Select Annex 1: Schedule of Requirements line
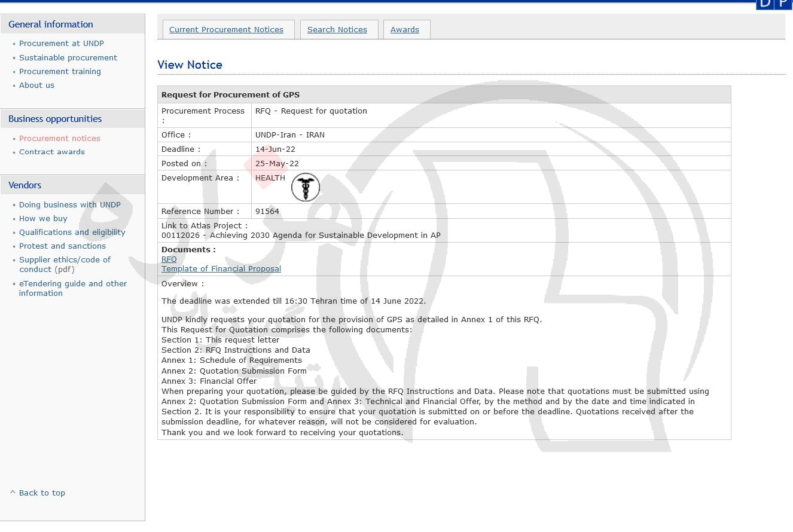This screenshot has width=793, height=532. (x=231, y=360)
